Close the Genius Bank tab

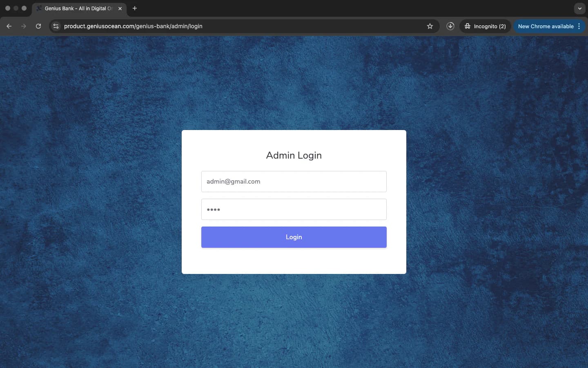[x=120, y=8]
